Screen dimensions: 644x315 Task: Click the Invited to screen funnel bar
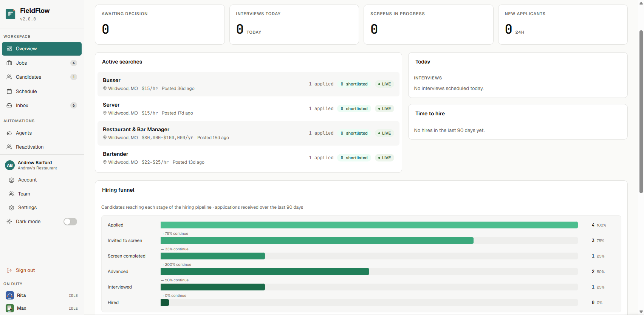[317, 241]
